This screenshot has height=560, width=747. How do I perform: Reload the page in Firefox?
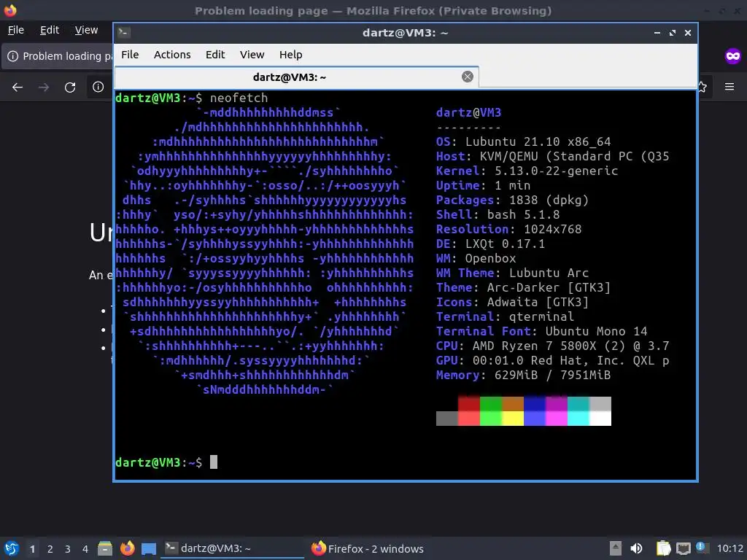click(70, 87)
